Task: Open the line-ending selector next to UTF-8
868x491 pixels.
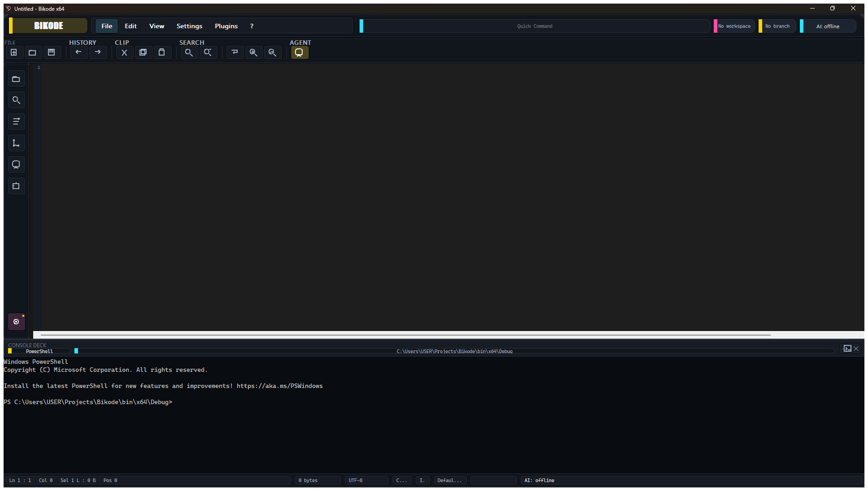Action: click(x=402, y=480)
